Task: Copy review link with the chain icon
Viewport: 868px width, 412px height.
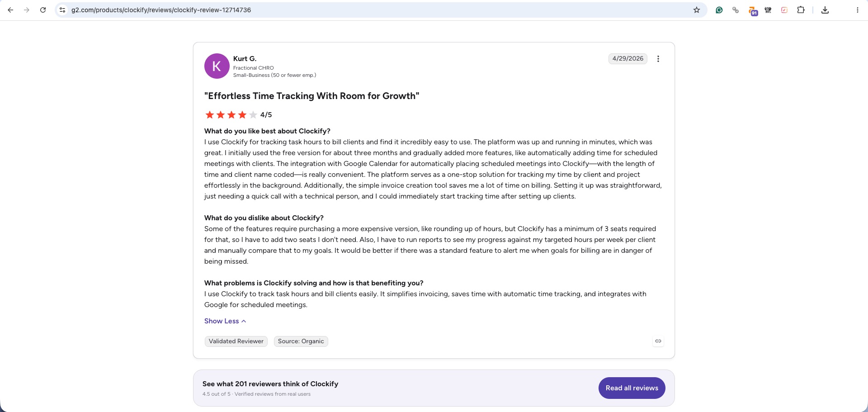Action: point(658,341)
